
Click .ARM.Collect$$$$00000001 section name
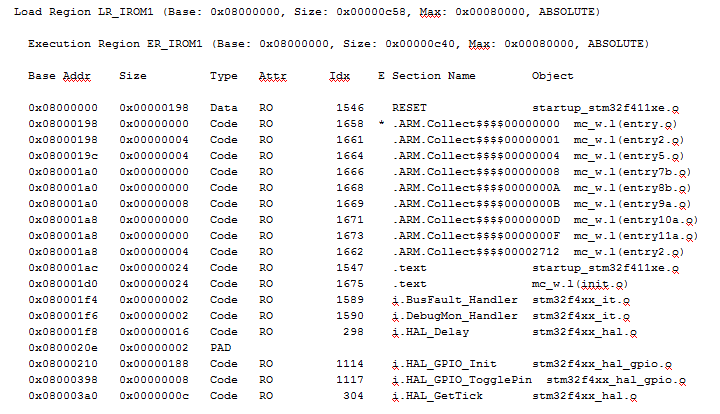(x=476, y=140)
